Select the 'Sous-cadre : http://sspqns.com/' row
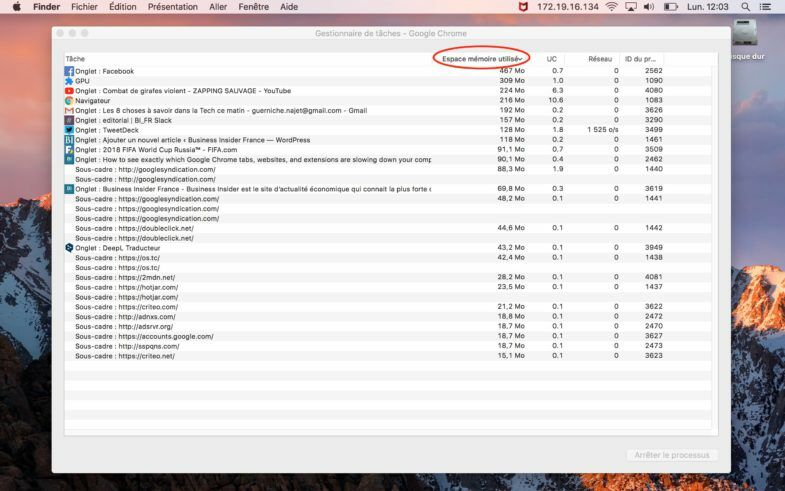Viewport: 785px width, 491px height. 387,346
